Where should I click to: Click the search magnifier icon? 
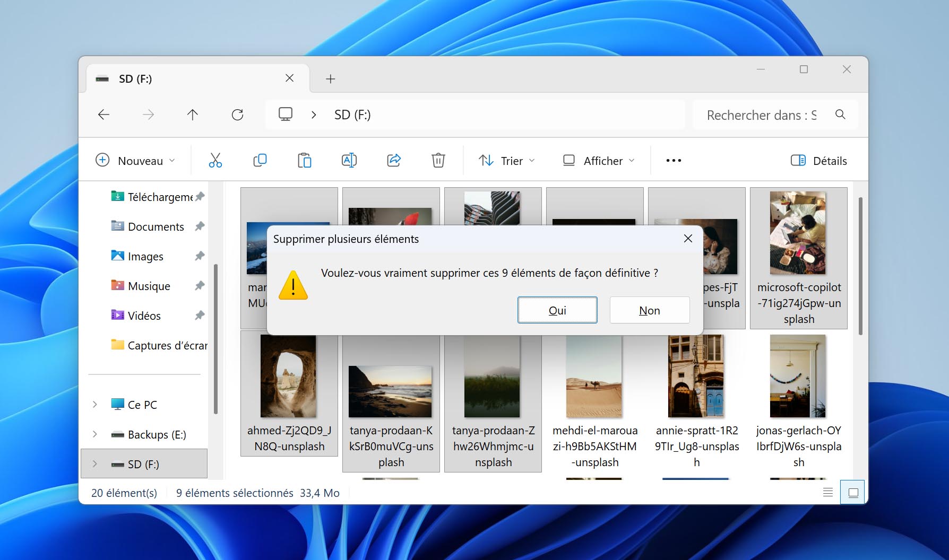pyautogui.click(x=840, y=115)
